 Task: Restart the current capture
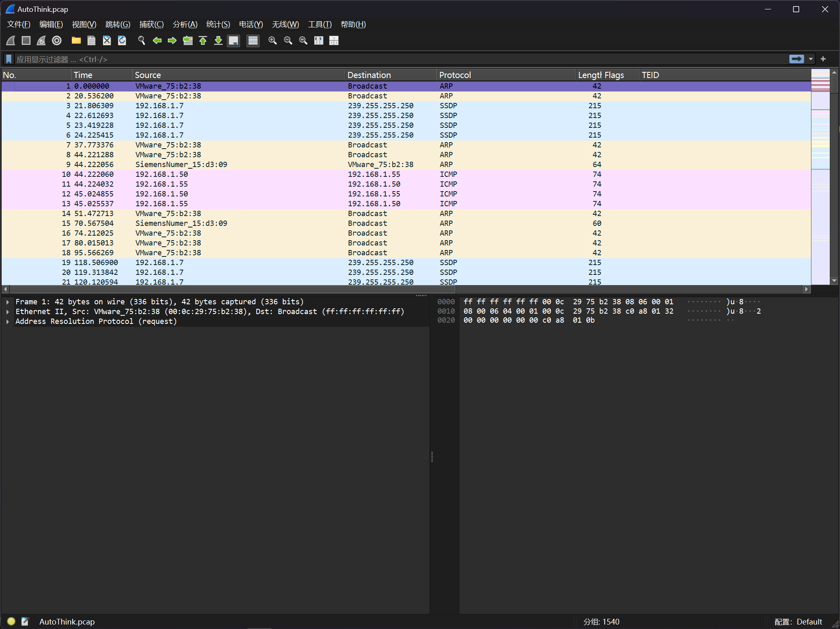click(x=41, y=40)
